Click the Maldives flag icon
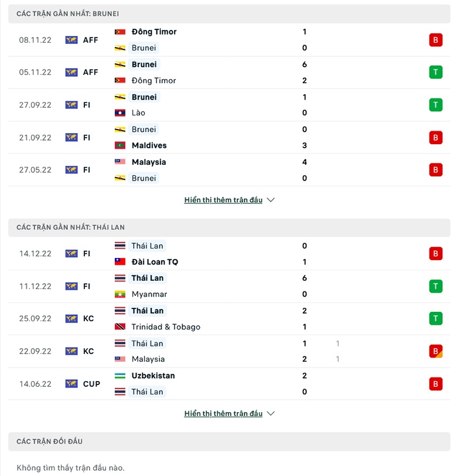The image size is (457, 476). pos(120,145)
